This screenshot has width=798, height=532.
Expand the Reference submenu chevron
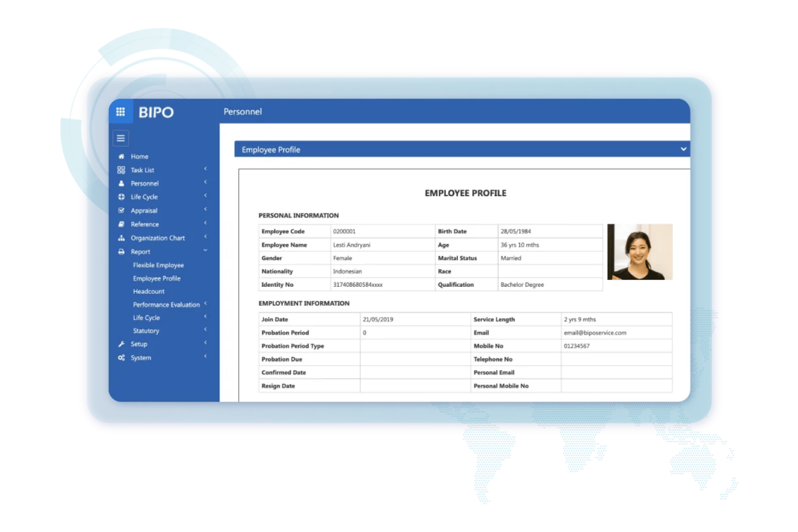point(205,223)
